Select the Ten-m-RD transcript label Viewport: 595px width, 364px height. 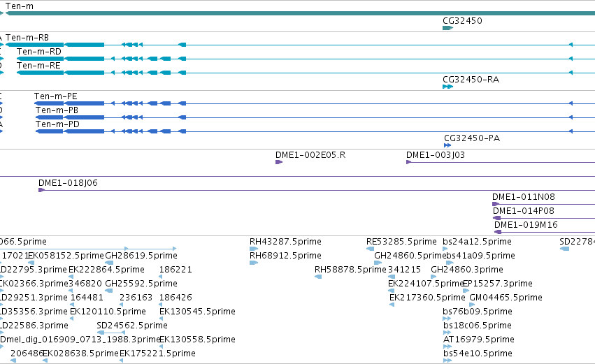[x=38, y=52]
